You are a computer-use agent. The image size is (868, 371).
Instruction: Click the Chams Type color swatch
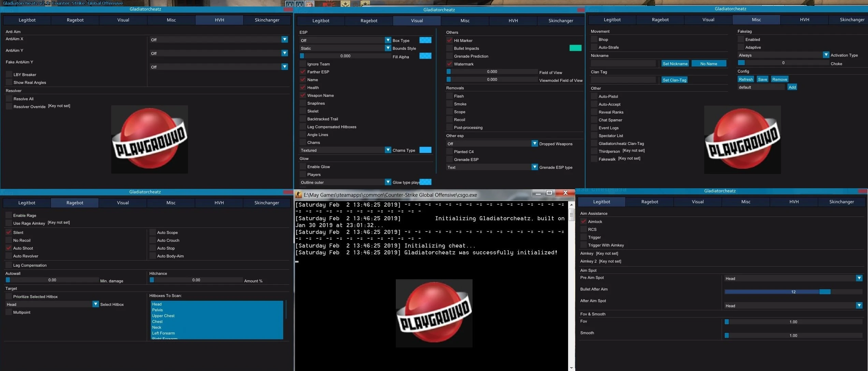coord(425,150)
